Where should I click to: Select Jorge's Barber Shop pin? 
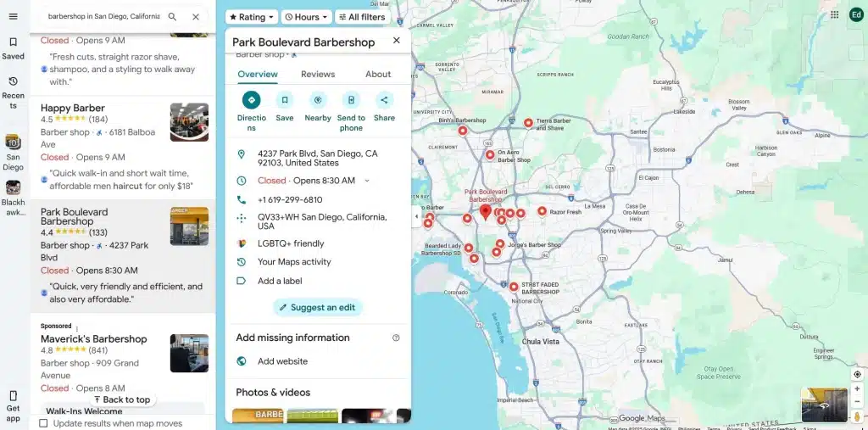click(500, 243)
